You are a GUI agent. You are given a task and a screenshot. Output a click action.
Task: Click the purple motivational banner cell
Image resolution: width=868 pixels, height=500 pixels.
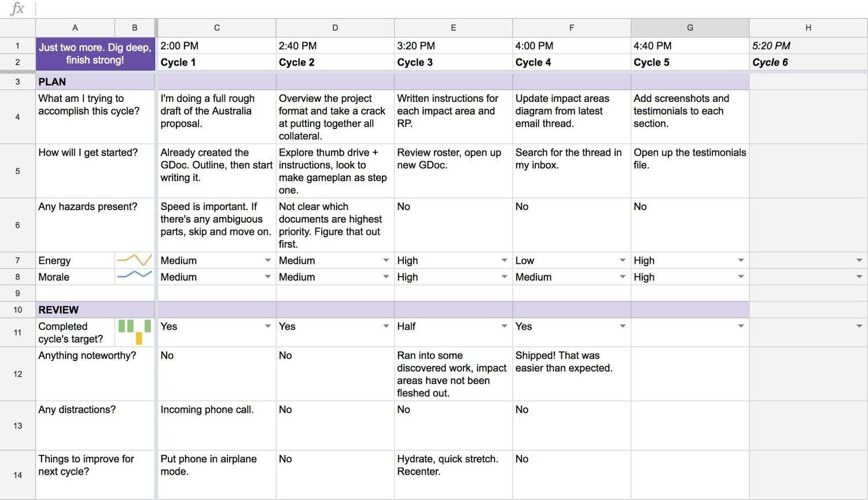click(95, 54)
